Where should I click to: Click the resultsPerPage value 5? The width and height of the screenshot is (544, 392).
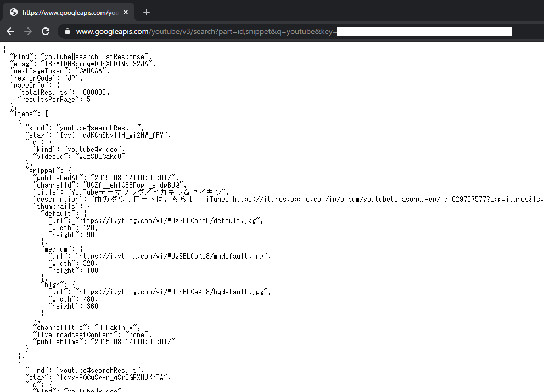click(x=88, y=100)
